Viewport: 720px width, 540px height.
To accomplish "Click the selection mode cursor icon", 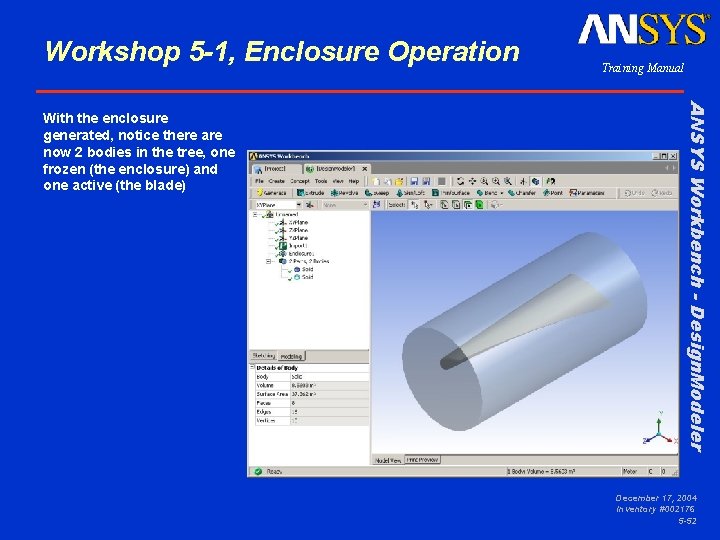I will point(415,205).
